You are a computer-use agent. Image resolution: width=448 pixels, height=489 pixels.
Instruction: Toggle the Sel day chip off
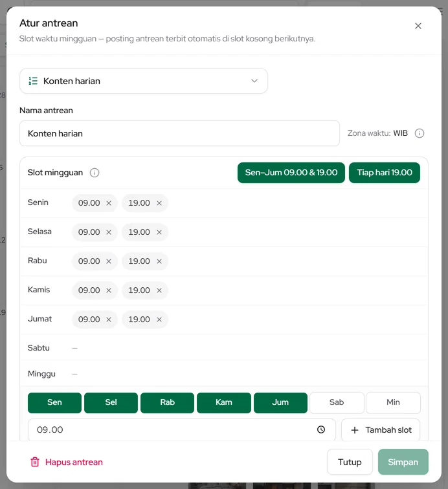tap(111, 402)
